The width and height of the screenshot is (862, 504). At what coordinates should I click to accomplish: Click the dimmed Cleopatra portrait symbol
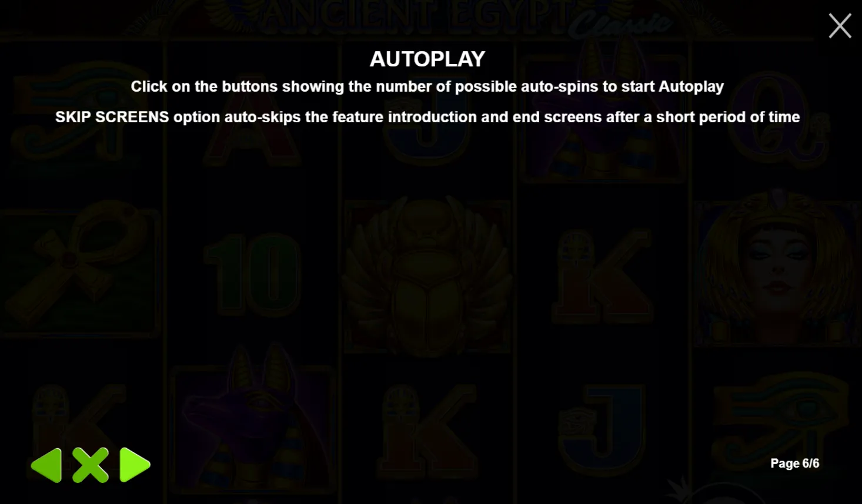[777, 267]
